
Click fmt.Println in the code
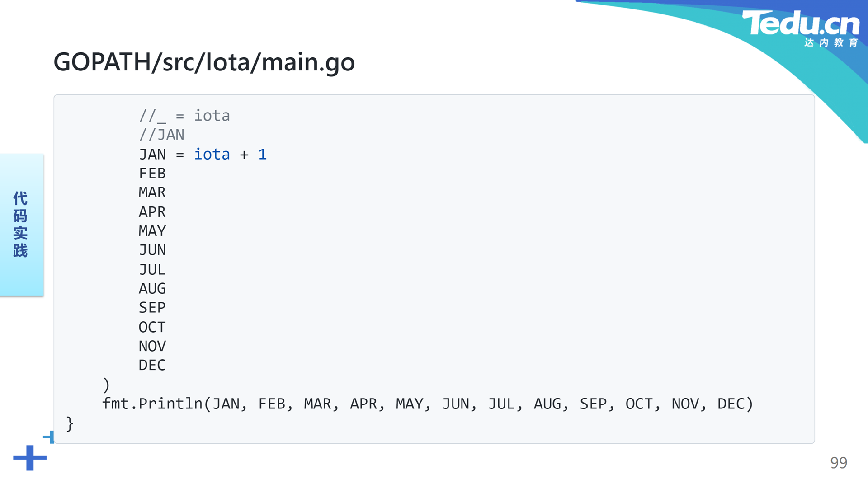tap(152, 404)
